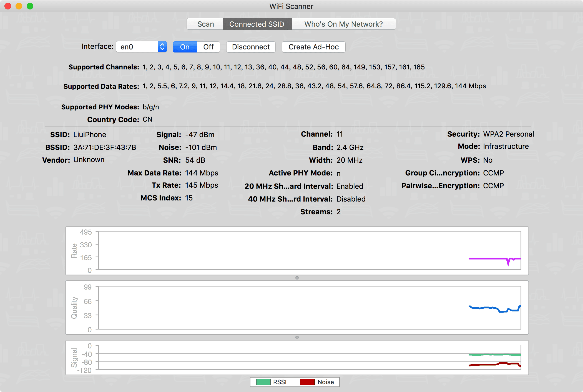Click the green RSSI line in Signal graph
This screenshot has height=392, width=583.
[494, 355]
